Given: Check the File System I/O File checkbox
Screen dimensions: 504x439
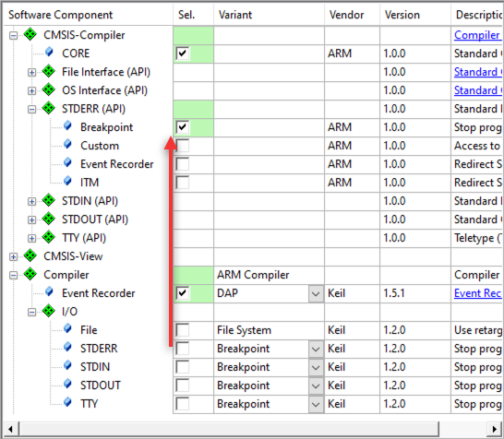Looking at the screenshot, I should pyautogui.click(x=183, y=330).
